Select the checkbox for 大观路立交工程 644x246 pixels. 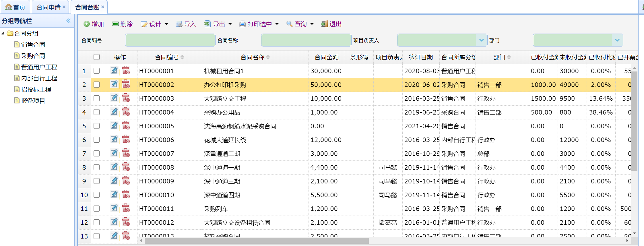97,98
